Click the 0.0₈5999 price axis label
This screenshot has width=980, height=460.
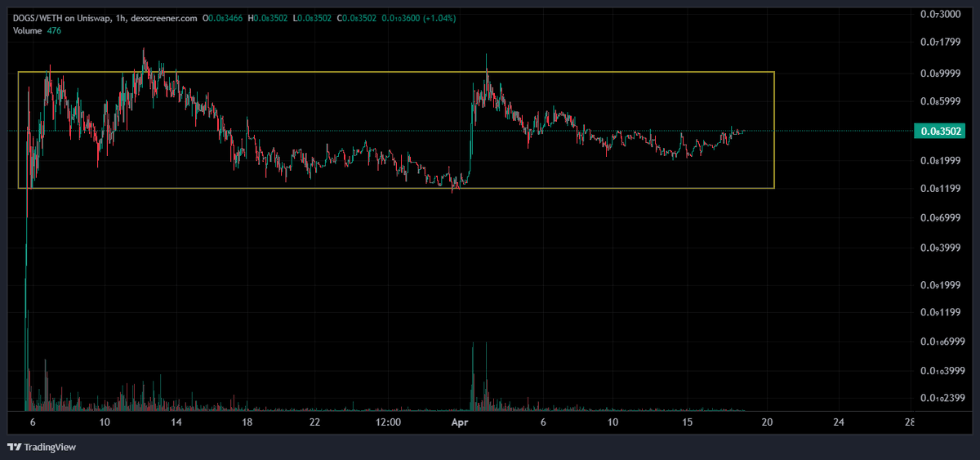939,102
